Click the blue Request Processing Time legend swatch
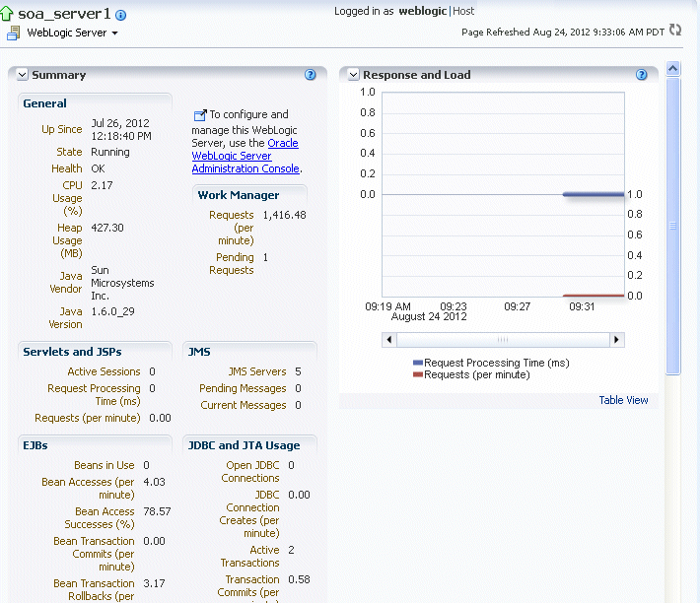700x603 pixels. click(x=418, y=363)
